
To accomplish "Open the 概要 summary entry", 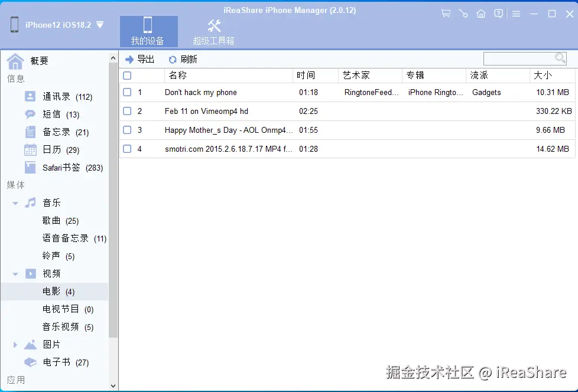I will 40,61.
